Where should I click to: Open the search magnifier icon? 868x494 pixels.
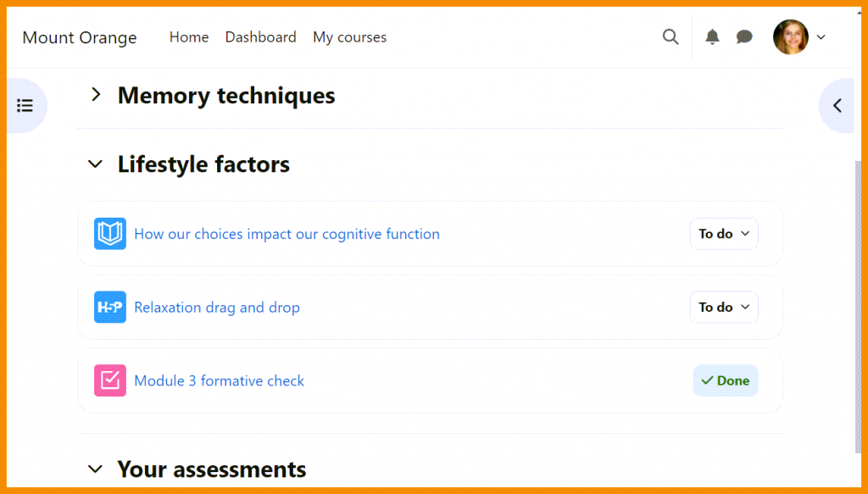tap(670, 37)
